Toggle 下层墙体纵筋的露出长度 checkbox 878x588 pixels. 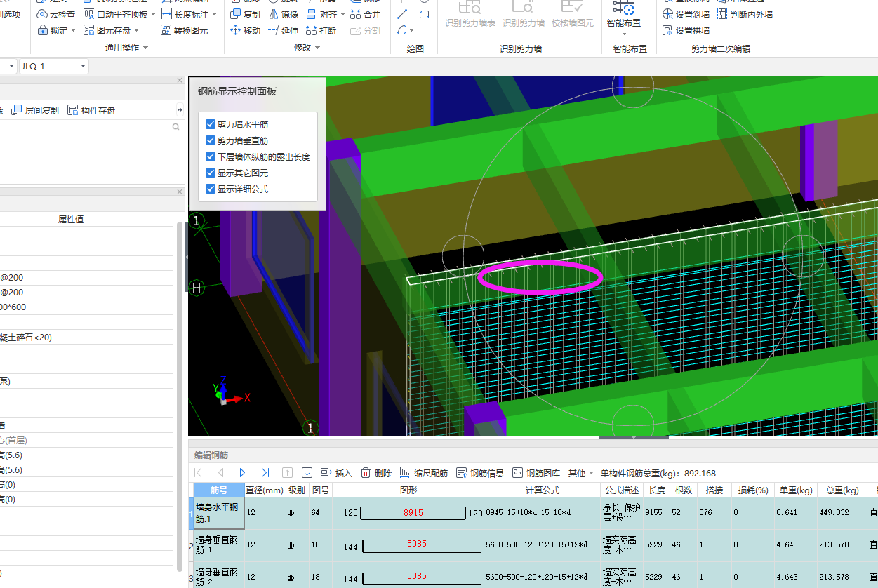(211, 156)
